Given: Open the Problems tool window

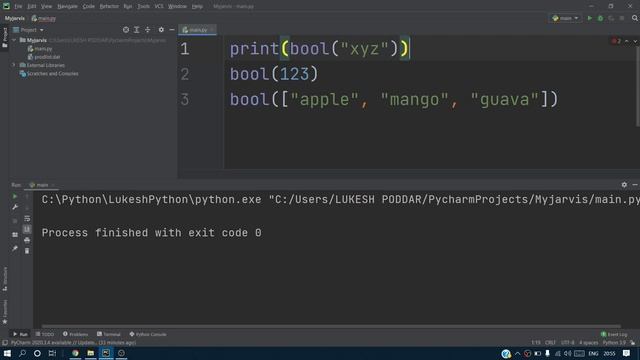Looking at the screenshot, I should pyautogui.click(x=76, y=334).
